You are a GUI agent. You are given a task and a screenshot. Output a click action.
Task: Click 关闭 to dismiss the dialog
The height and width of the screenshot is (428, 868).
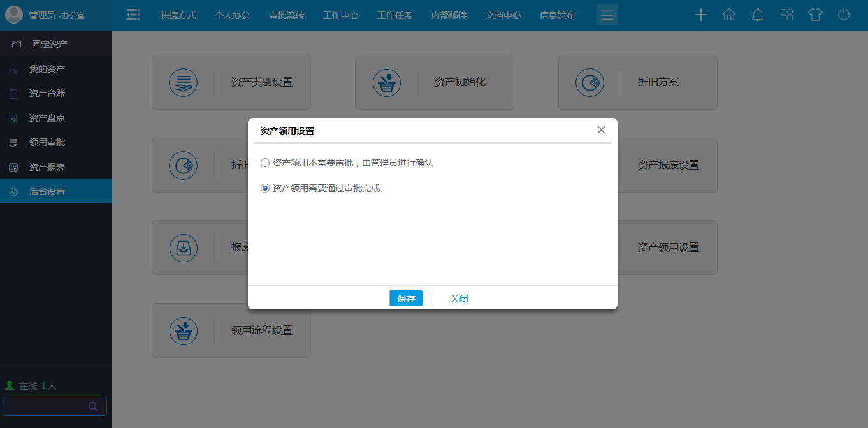tap(459, 298)
